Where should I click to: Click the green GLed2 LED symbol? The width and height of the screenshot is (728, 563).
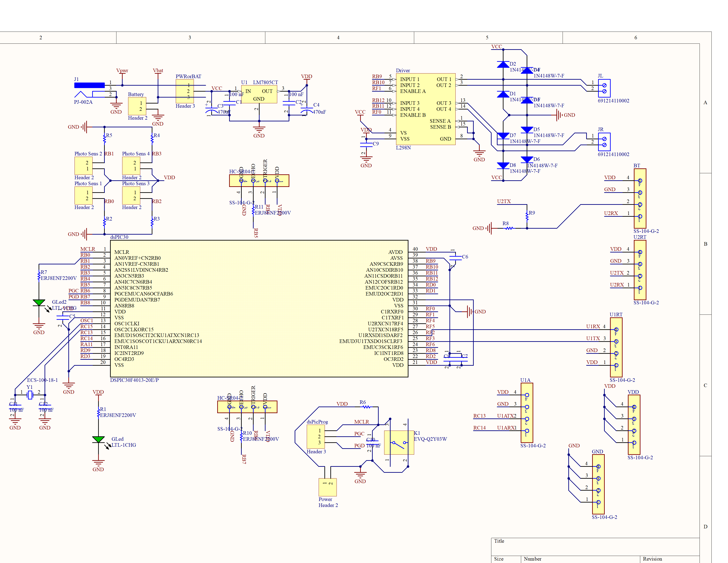[x=39, y=303]
